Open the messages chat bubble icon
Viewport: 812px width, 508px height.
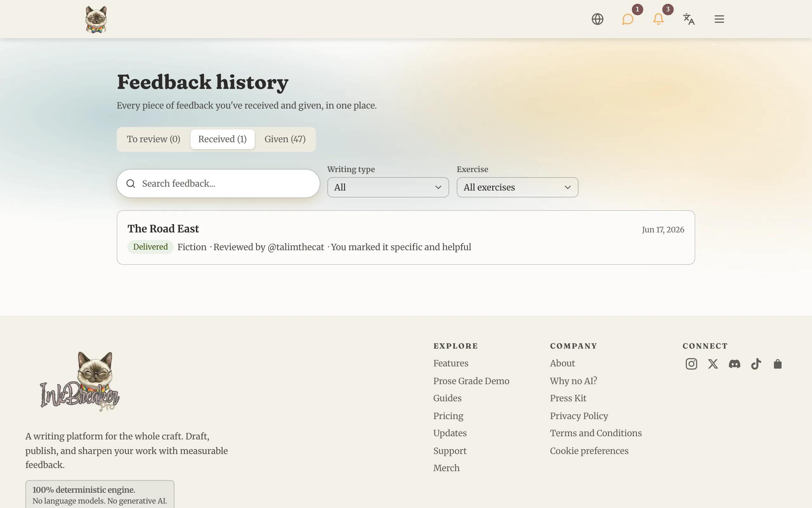point(627,19)
